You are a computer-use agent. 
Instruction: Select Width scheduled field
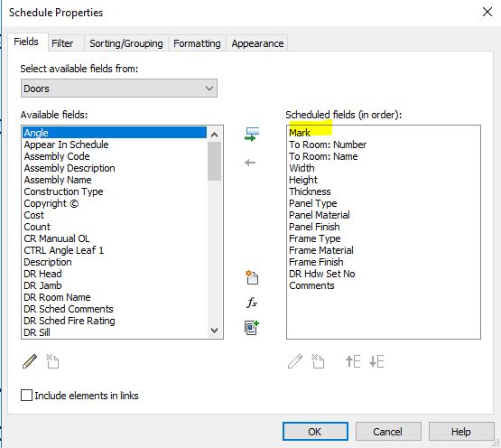[x=384, y=168]
